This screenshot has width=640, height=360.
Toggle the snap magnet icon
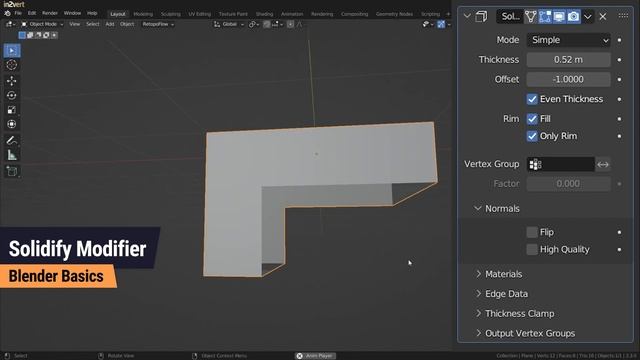267,24
